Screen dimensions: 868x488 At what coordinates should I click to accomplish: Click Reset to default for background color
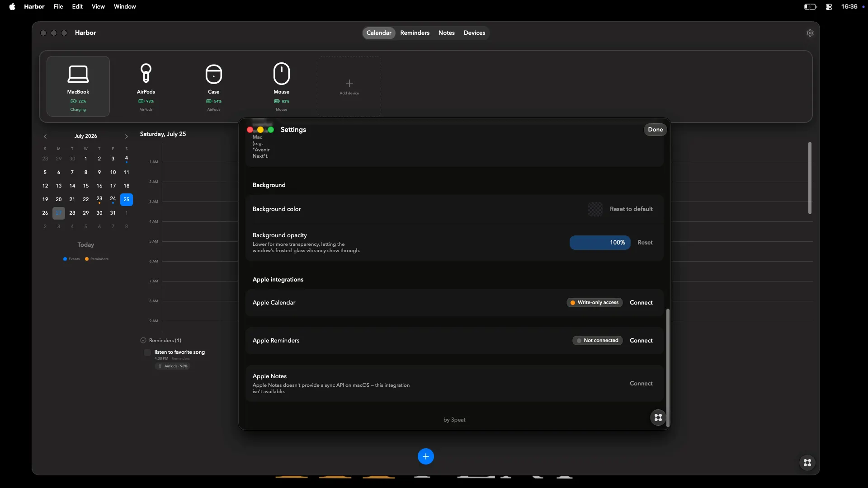coord(631,209)
